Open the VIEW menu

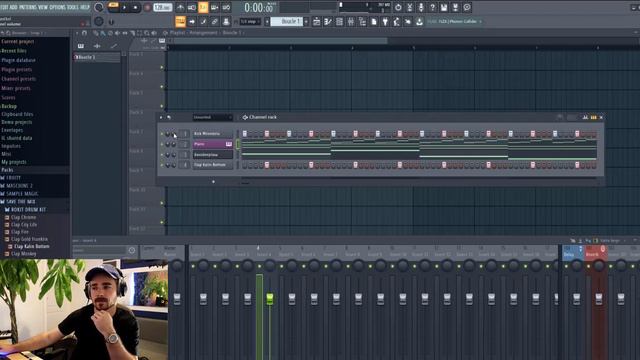tap(43, 7)
